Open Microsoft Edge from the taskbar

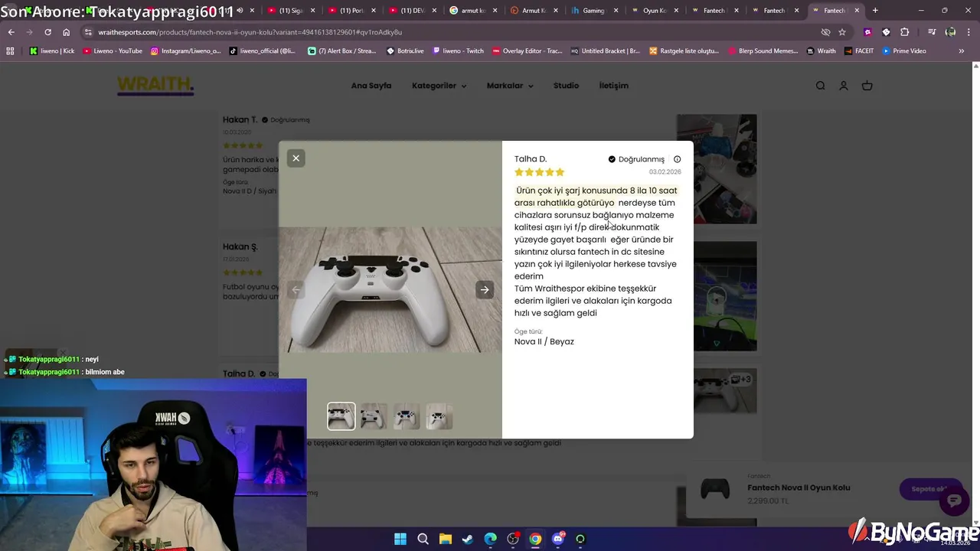pyautogui.click(x=490, y=539)
